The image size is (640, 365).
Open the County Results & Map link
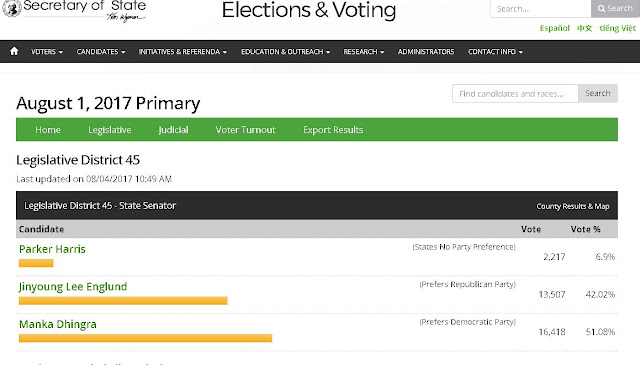[x=573, y=206]
